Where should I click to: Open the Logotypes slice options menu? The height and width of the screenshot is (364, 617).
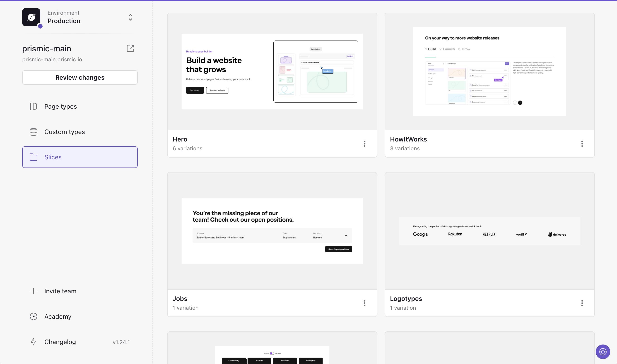[582, 303]
